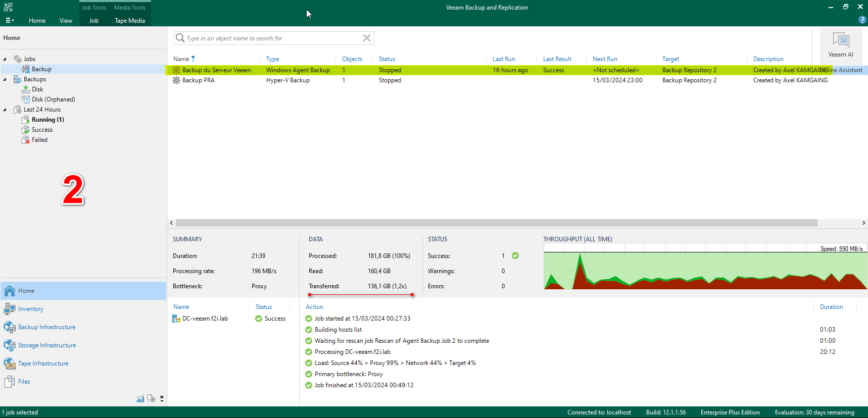Click the Tape Infrastructure icon
868x418 pixels.
click(10, 363)
